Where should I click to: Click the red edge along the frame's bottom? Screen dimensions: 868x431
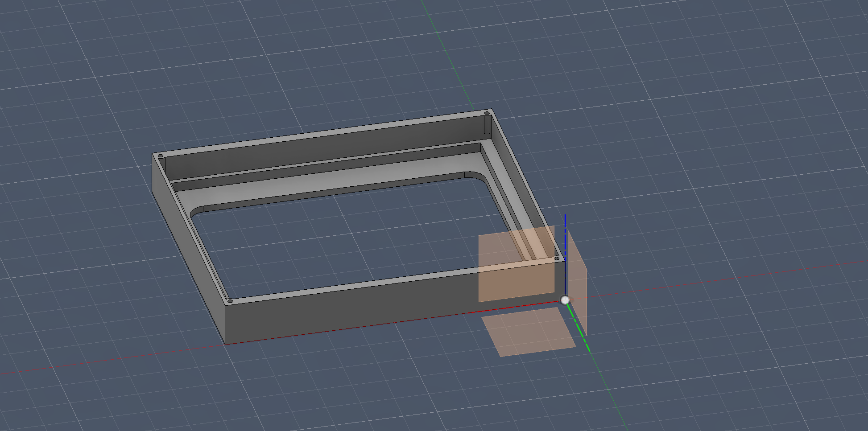pyautogui.click(x=393, y=322)
